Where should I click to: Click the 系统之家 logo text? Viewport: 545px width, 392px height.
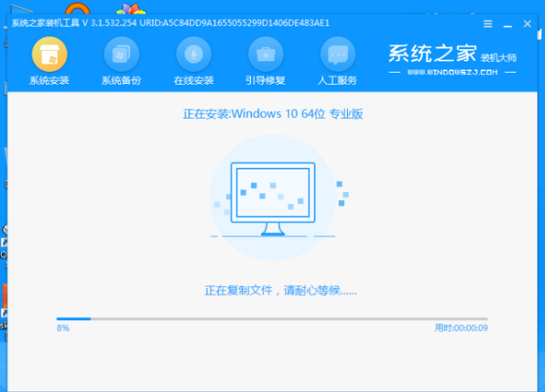[x=433, y=53]
